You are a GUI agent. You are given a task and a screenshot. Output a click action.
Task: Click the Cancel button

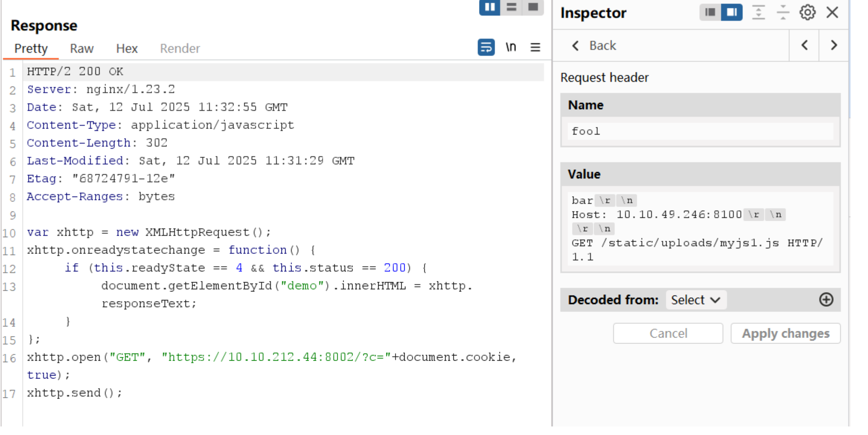point(668,333)
